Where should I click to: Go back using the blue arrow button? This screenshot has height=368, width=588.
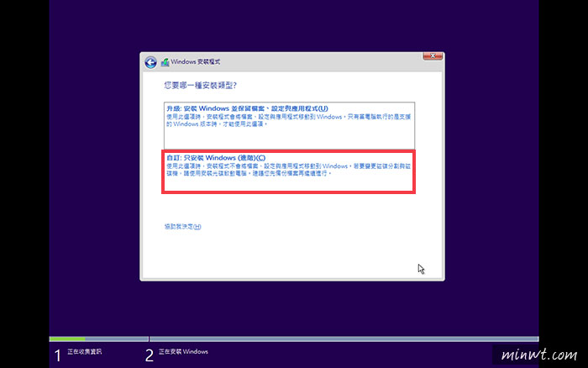pyautogui.click(x=150, y=62)
